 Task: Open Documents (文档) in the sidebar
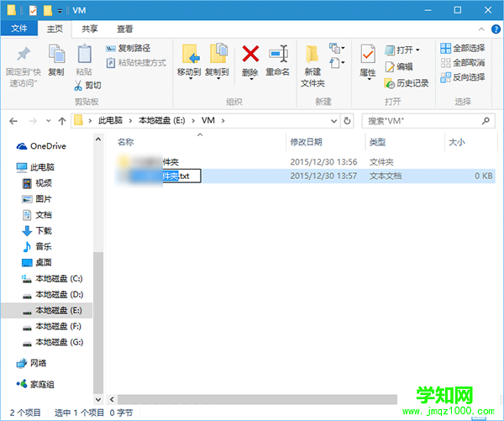pyautogui.click(x=37, y=215)
